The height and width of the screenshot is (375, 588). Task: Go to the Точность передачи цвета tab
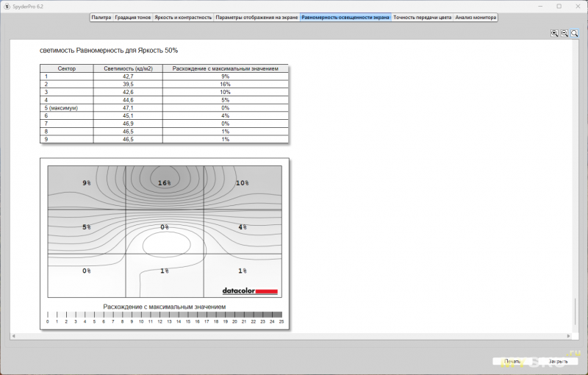pos(422,16)
